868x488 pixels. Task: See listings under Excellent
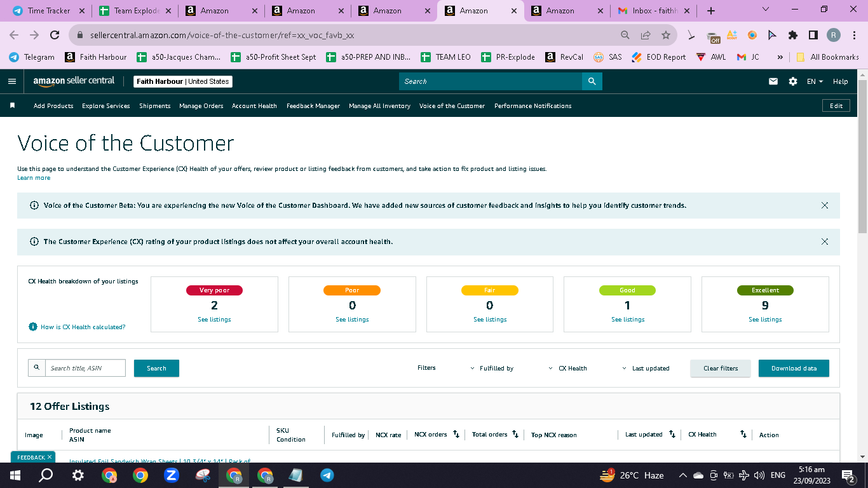tap(765, 320)
